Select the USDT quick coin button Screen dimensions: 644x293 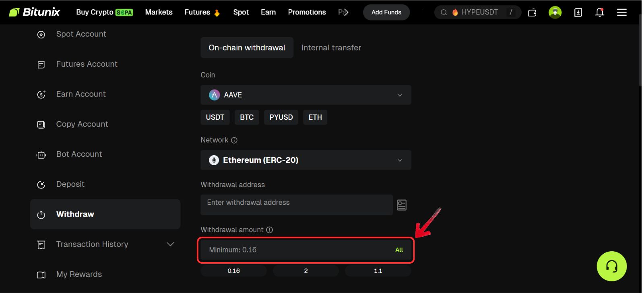(x=215, y=117)
